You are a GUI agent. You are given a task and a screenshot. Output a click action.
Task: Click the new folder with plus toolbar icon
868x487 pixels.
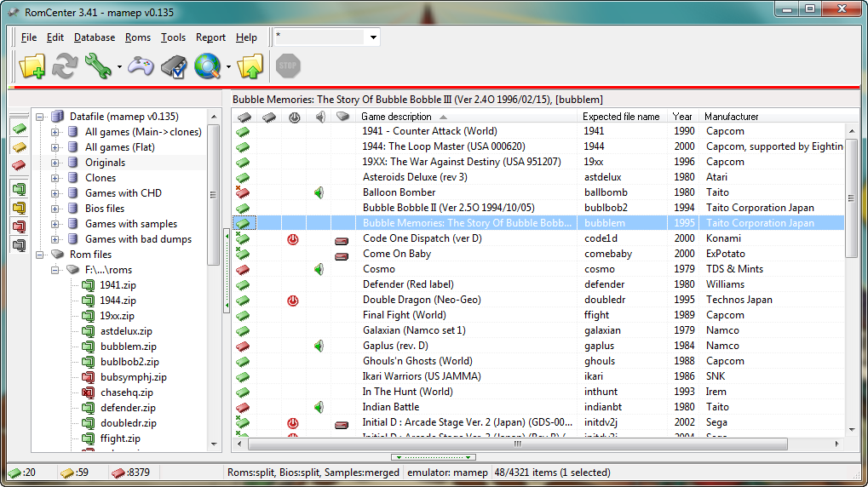[x=32, y=66]
